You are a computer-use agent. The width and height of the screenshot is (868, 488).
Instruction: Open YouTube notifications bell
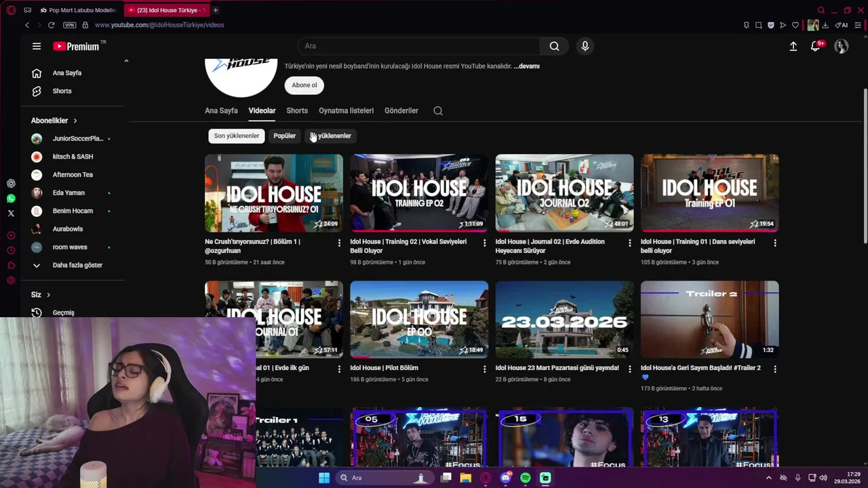click(816, 46)
